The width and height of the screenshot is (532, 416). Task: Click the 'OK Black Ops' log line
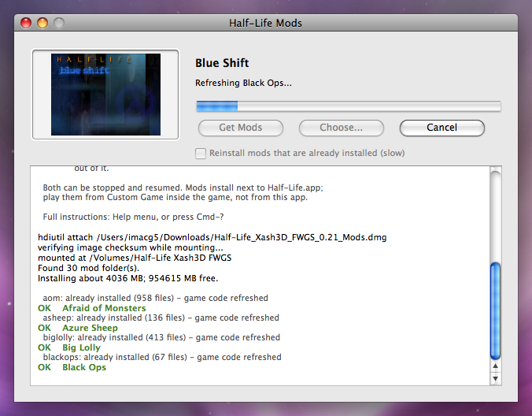72,367
